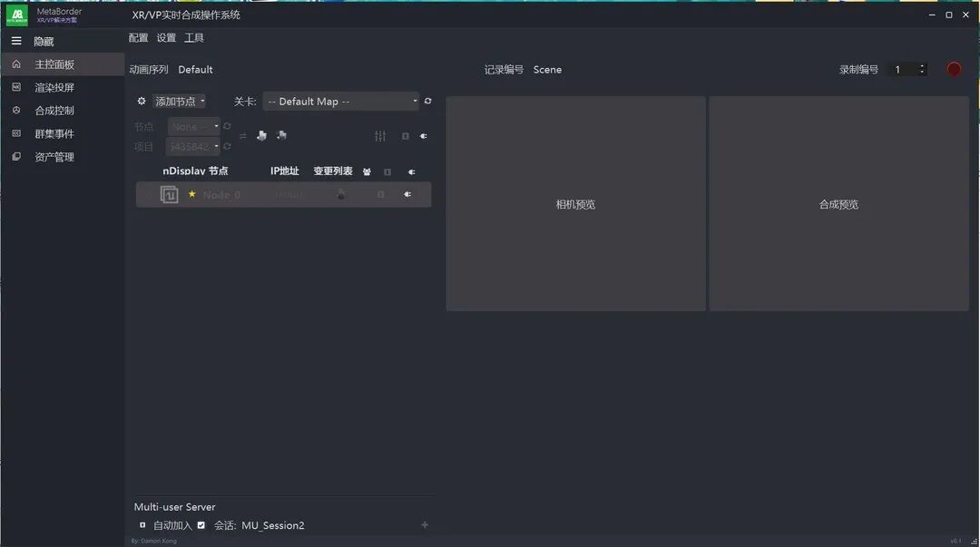
Task: Click the second building-shaped icon in the toolbar
Action: [x=282, y=135]
